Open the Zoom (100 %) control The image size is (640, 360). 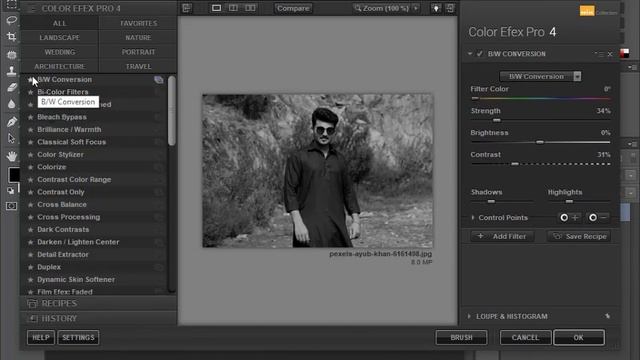(x=382, y=8)
